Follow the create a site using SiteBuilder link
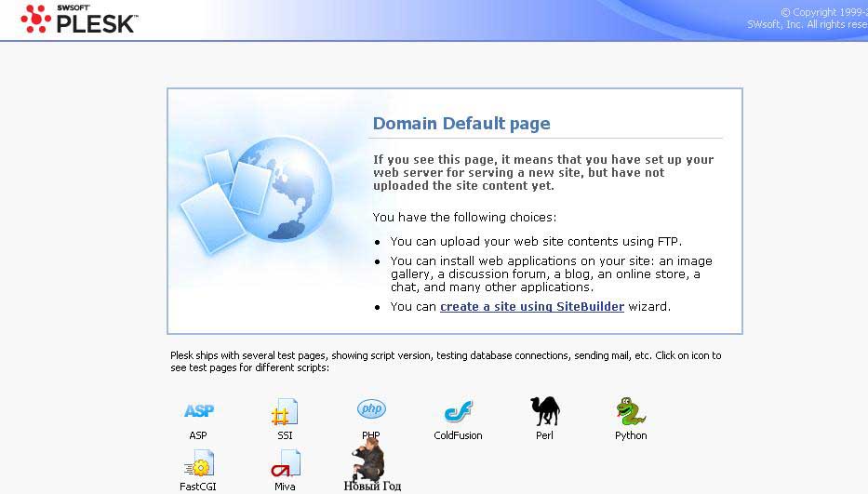868x494 pixels. tap(532, 307)
